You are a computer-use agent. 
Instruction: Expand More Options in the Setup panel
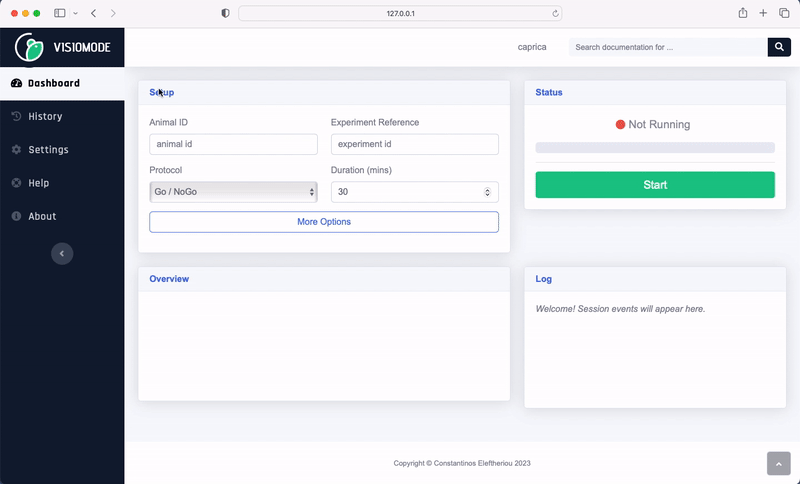(x=324, y=222)
